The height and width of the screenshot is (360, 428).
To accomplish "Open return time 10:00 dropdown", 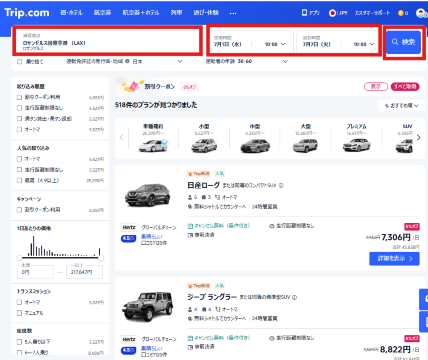I will 364,44.
